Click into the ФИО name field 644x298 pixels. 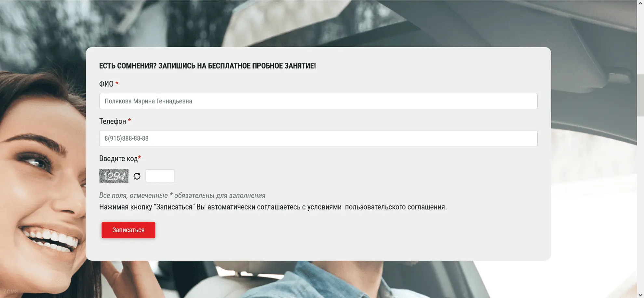[x=318, y=101]
